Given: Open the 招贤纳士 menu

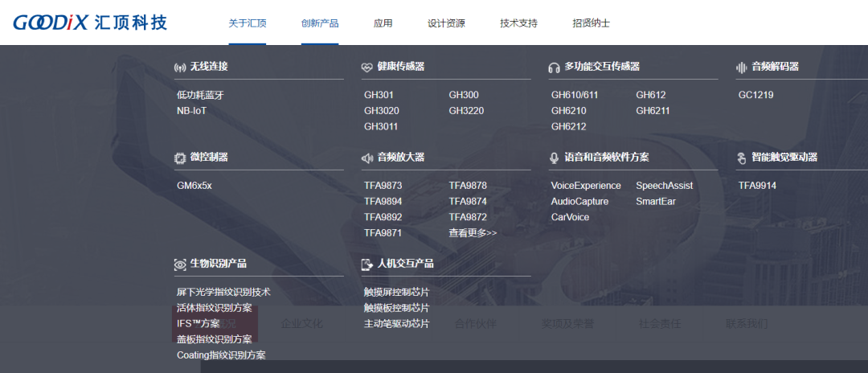Looking at the screenshot, I should (592, 23).
